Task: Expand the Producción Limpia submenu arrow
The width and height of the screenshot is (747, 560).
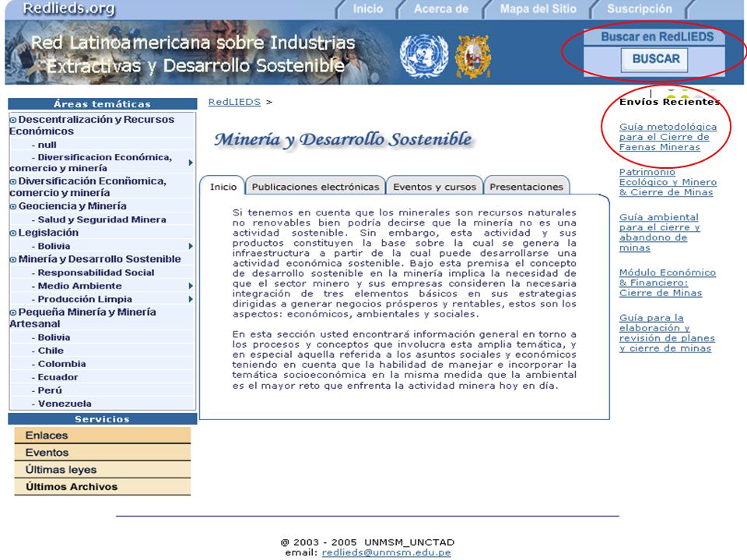Action: [191, 299]
